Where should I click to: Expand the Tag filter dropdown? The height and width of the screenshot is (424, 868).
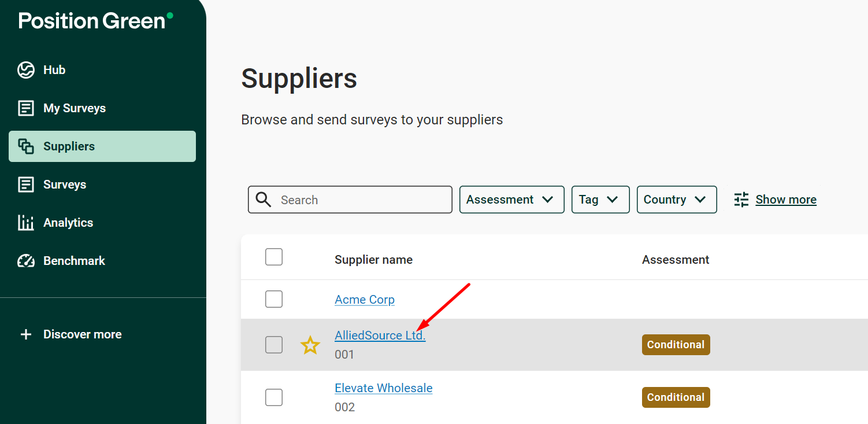point(600,200)
